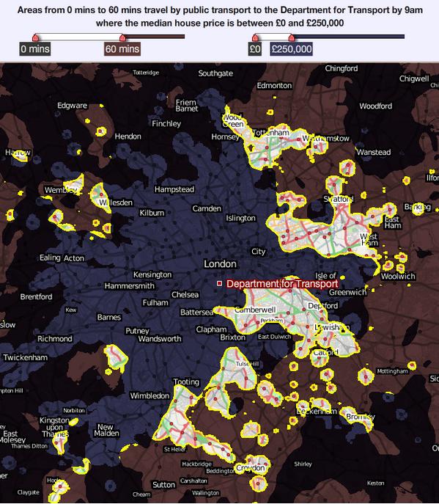
Task: Click the 0 mins slider handle
Action: coord(35,37)
